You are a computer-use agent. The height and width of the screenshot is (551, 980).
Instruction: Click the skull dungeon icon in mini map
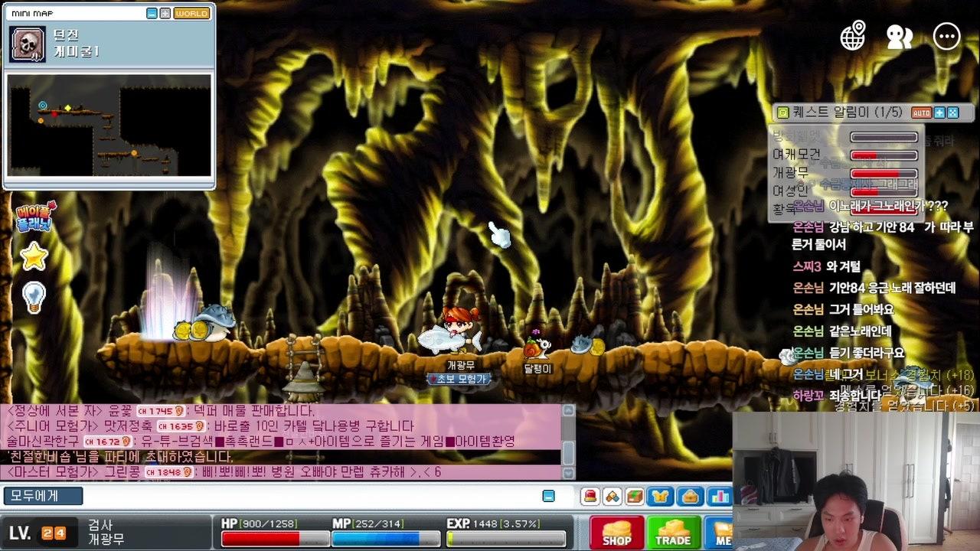point(28,44)
